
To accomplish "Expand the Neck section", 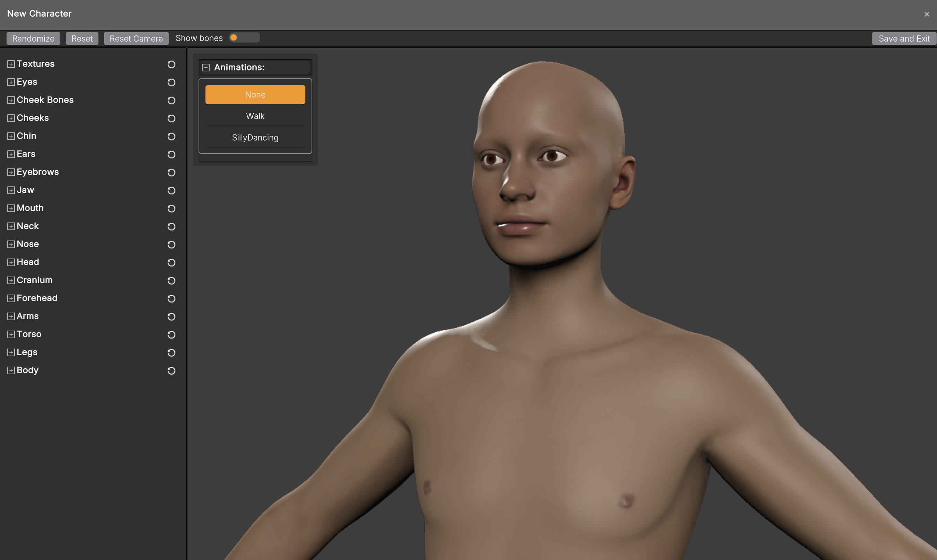I will (x=11, y=226).
